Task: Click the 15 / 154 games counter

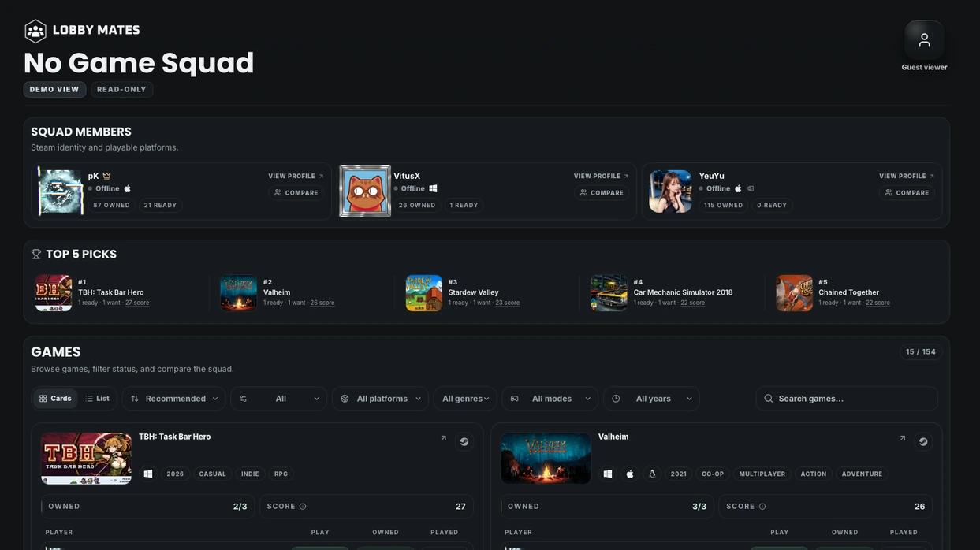Action: [920, 351]
